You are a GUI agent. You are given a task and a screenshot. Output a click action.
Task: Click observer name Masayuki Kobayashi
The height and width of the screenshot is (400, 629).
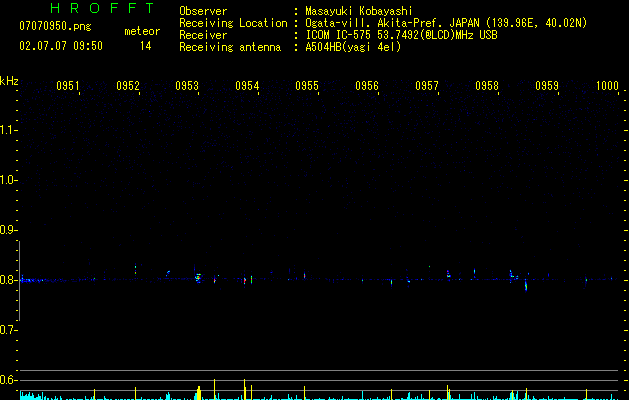click(x=359, y=11)
